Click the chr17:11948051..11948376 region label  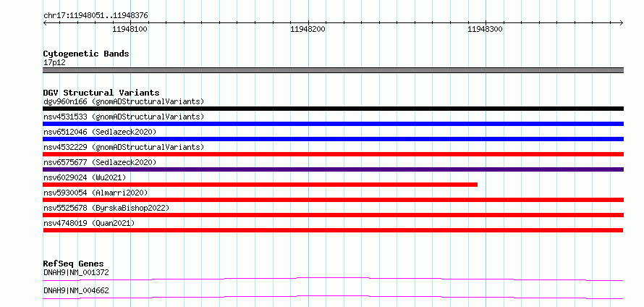pos(96,16)
